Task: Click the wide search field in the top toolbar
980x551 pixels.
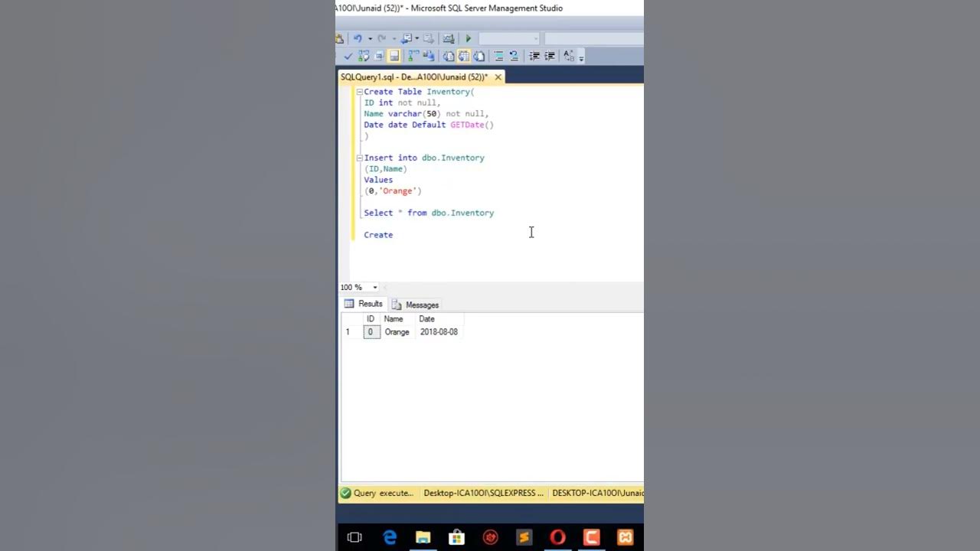Action: tap(594, 38)
